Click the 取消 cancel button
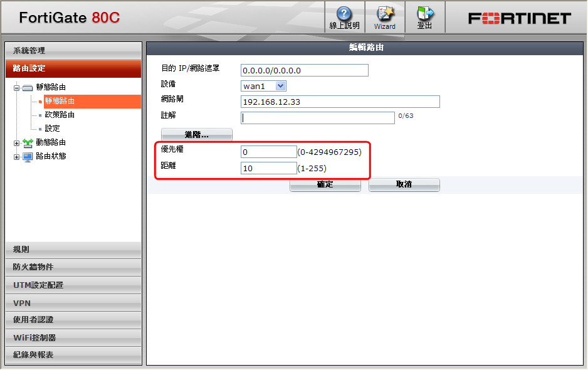Screen dimensions: 588x370 404,184
